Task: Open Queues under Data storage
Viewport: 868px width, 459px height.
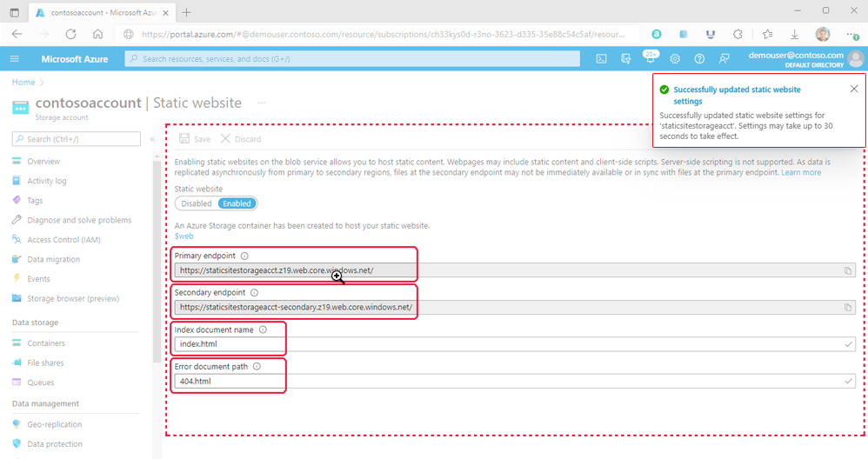Action: click(40, 382)
